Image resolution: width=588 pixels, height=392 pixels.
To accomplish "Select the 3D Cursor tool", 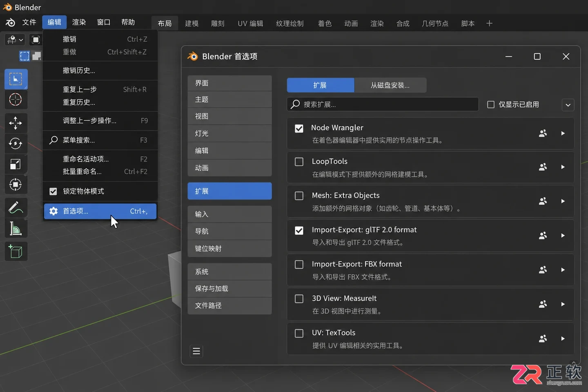I will coord(16,100).
